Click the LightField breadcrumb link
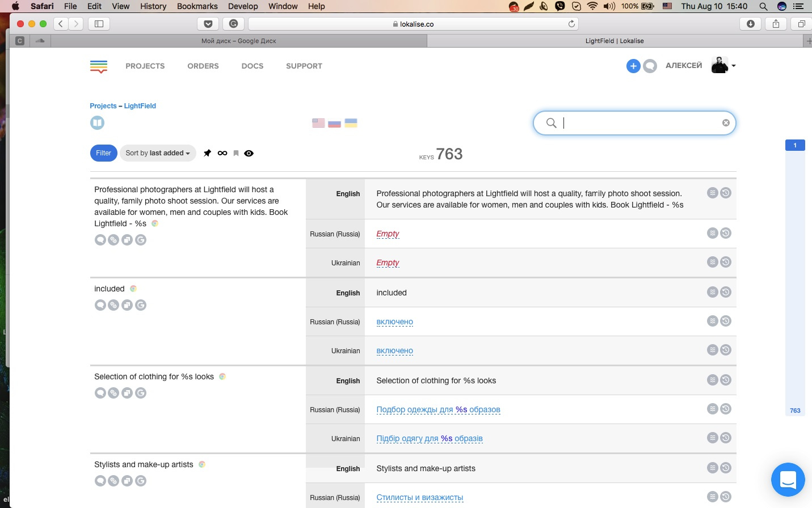The width and height of the screenshot is (812, 508). (140, 106)
